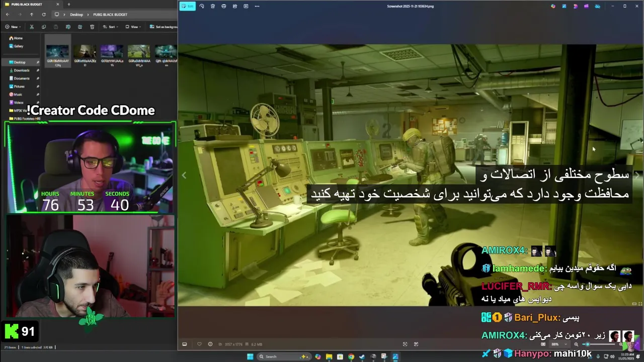The height and width of the screenshot is (362, 644).
Task: Click Desktop in Explorer address breadcrumb
Action: pos(76,15)
